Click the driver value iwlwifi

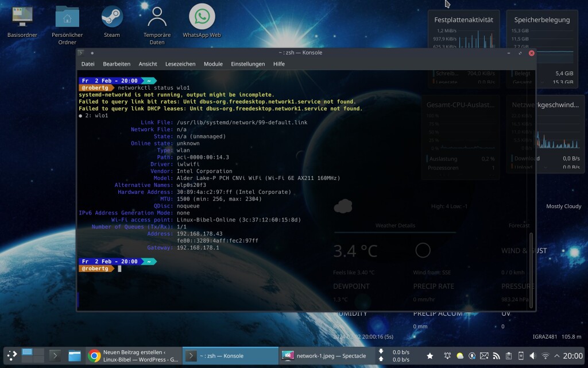pyautogui.click(x=188, y=164)
